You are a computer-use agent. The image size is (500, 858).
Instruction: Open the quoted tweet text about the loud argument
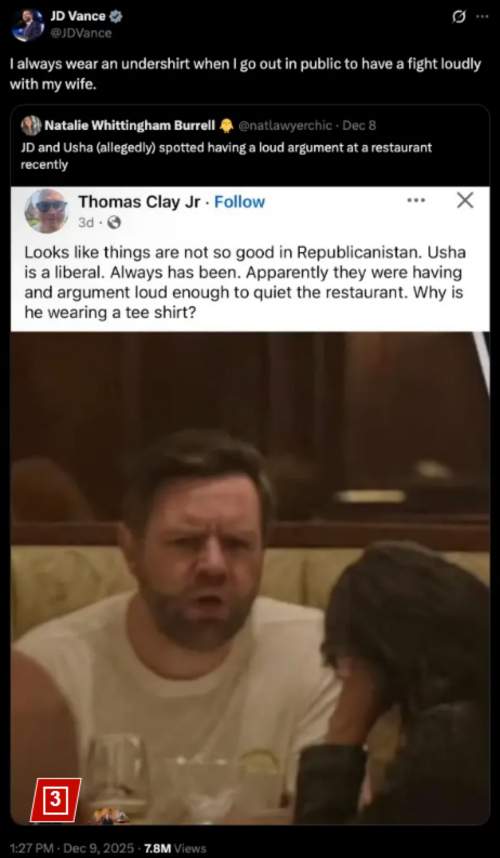pos(226,156)
